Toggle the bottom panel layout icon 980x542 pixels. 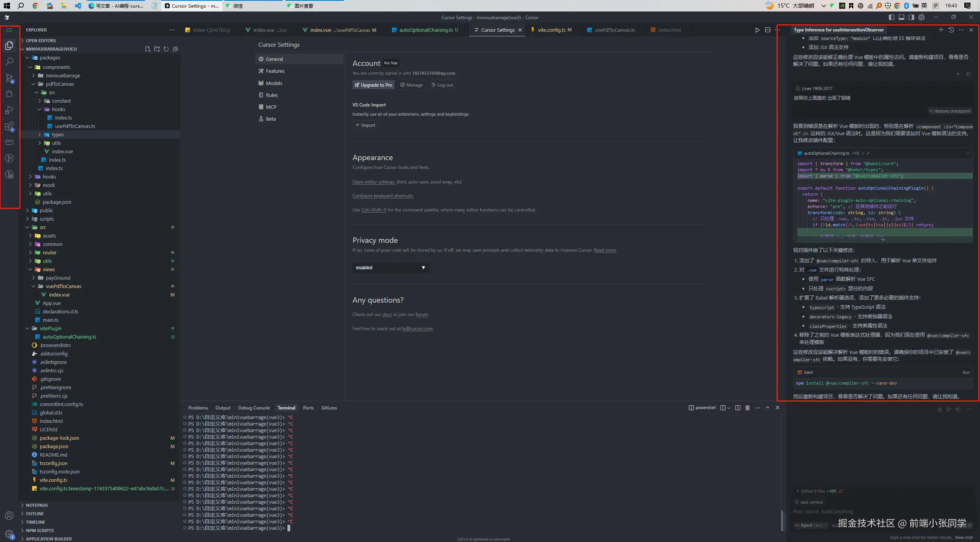(902, 17)
